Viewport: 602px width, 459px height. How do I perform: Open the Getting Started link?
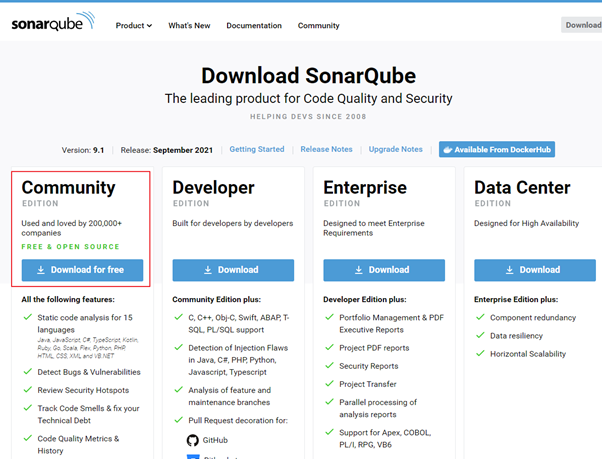257,149
